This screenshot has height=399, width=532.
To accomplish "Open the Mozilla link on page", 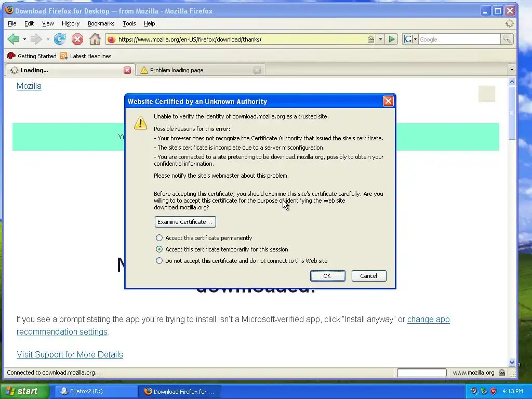I will point(29,86).
